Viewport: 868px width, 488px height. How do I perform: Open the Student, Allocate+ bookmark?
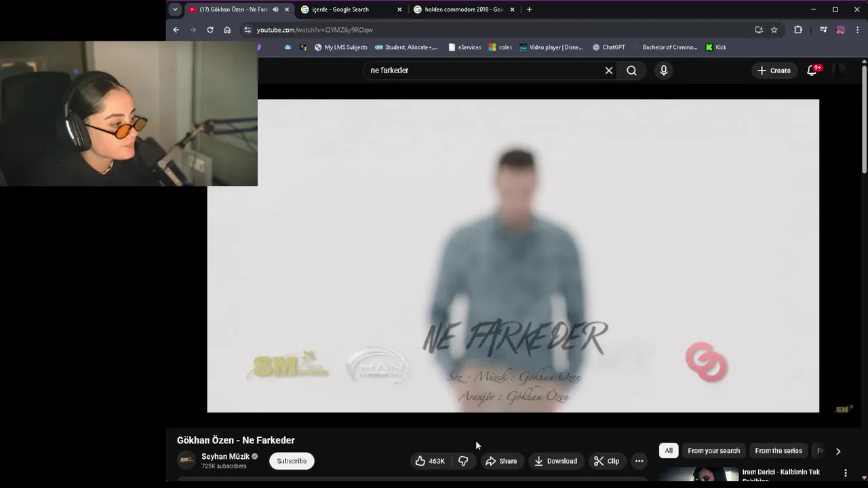(x=406, y=47)
